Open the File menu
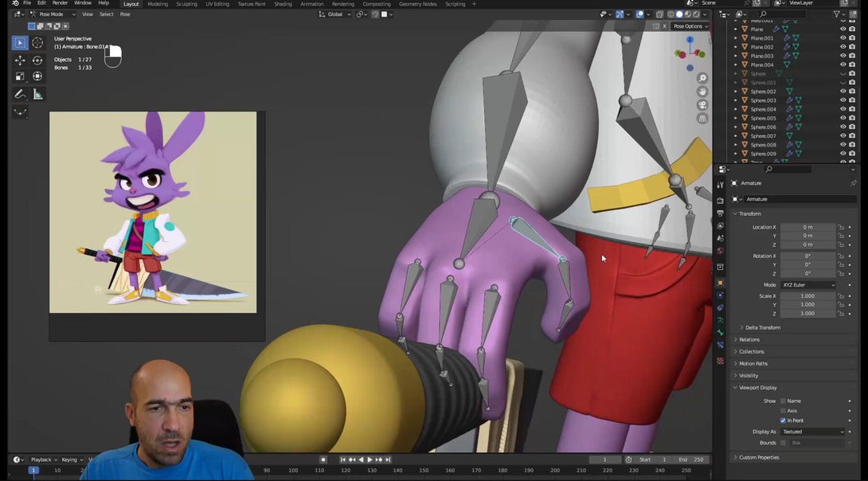The height and width of the screenshot is (481, 868). [x=26, y=3]
